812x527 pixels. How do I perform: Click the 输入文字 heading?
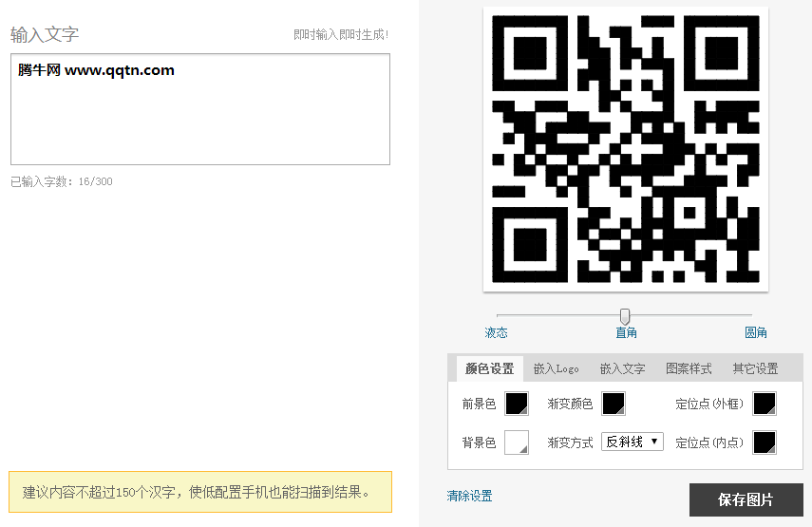(x=45, y=35)
